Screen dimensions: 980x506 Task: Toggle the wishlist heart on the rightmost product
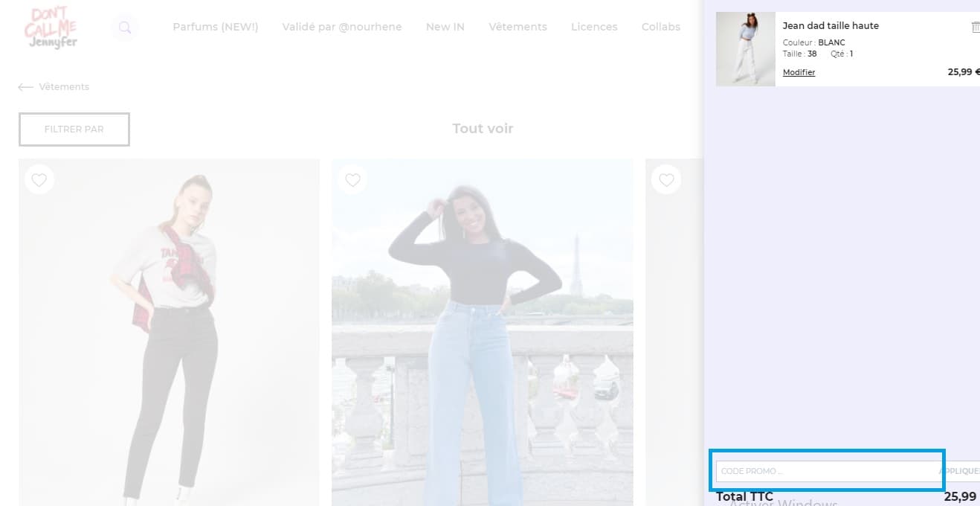665,179
